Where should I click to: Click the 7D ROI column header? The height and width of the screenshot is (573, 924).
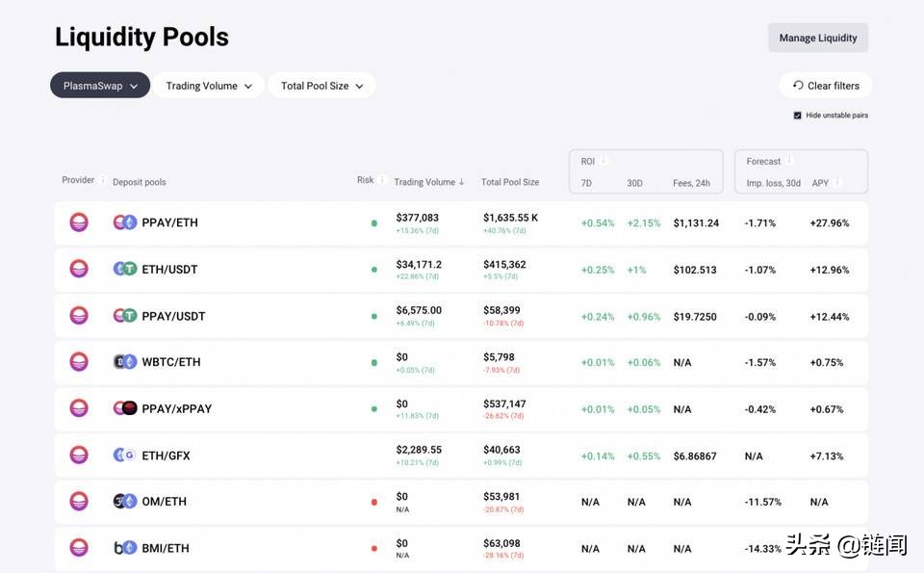(586, 183)
